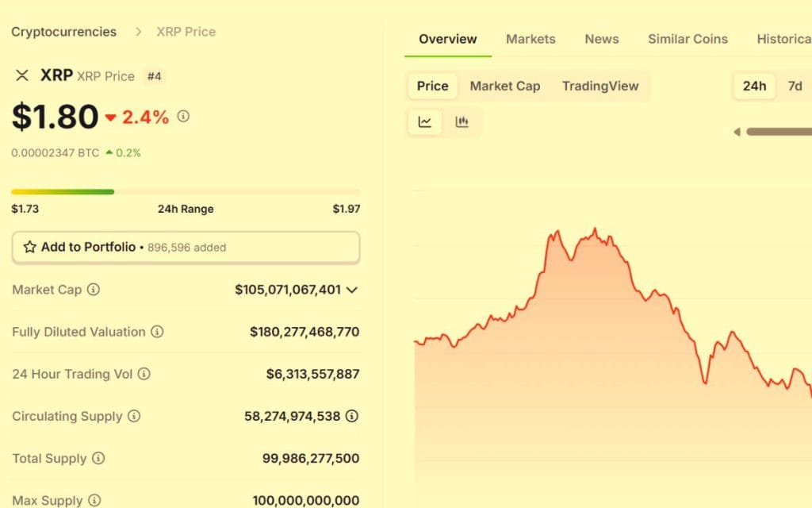Select the 7d time range

(795, 86)
